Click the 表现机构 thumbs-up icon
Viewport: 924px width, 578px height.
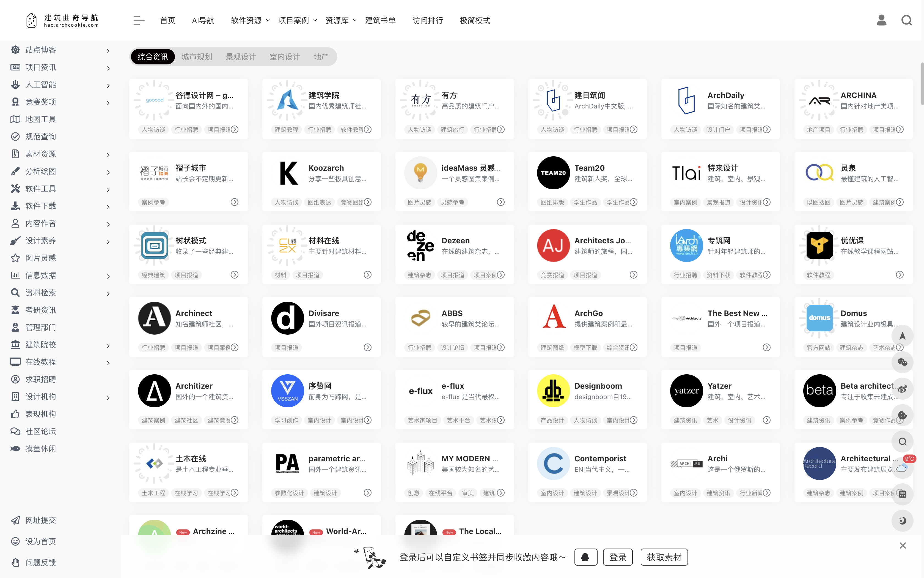pyautogui.click(x=15, y=414)
